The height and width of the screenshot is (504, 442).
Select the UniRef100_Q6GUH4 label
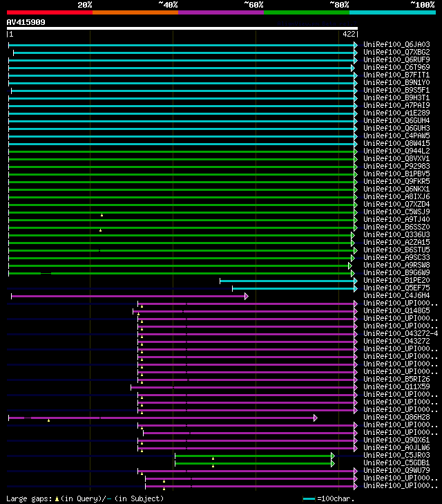396,120
